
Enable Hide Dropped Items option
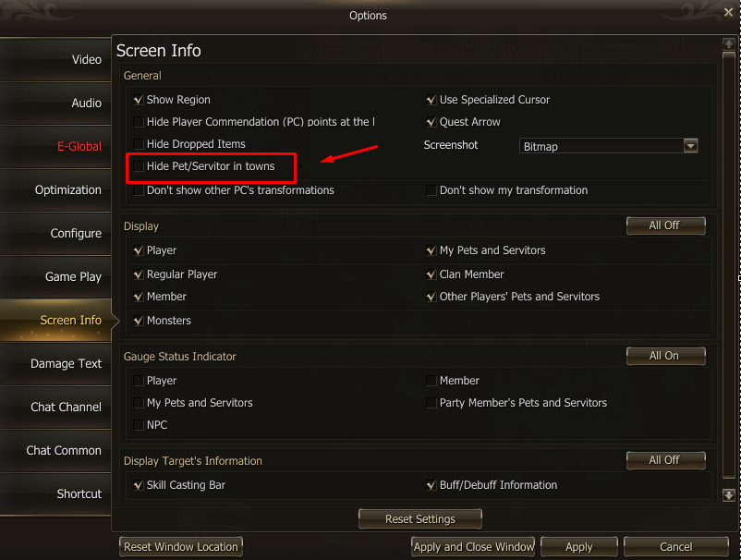(139, 144)
